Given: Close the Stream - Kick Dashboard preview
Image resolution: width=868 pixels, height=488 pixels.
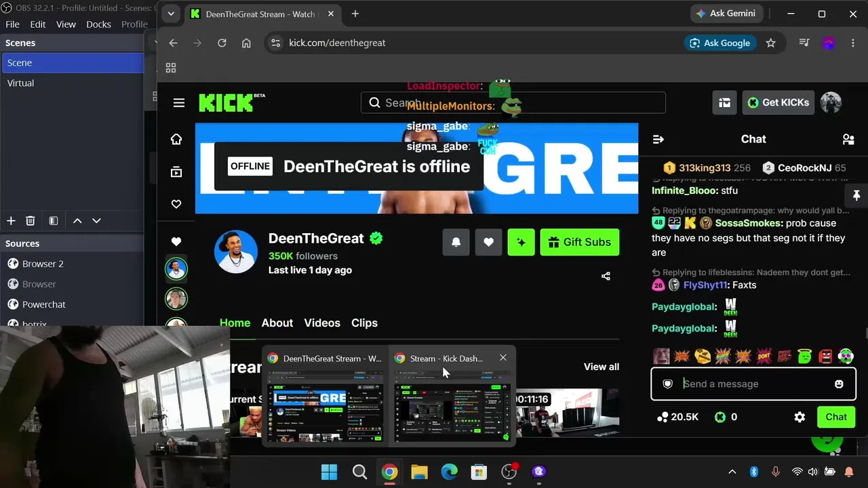Looking at the screenshot, I should (502, 358).
